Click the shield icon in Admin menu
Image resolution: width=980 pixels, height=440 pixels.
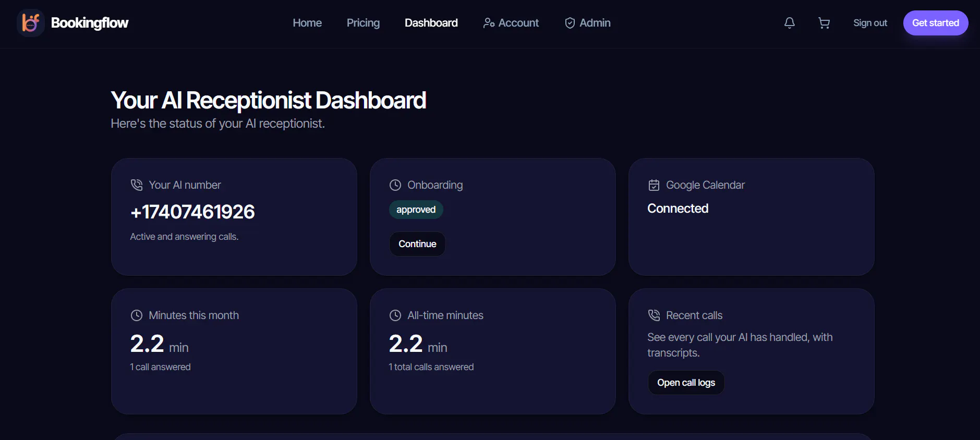(570, 23)
